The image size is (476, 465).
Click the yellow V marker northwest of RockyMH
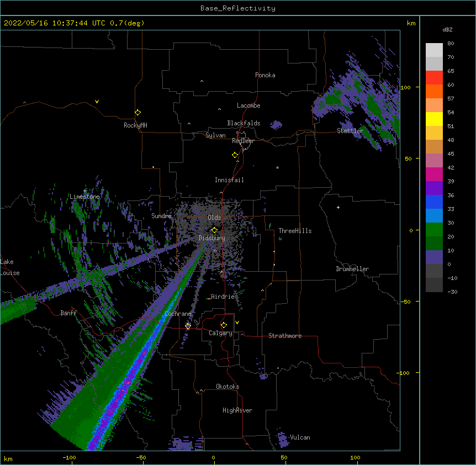pos(97,102)
